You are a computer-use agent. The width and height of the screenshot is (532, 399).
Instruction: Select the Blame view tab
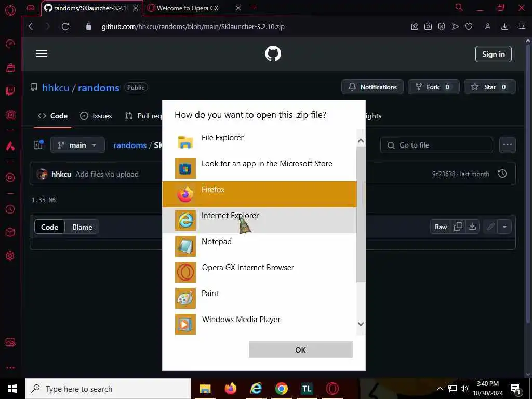[x=82, y=227]
